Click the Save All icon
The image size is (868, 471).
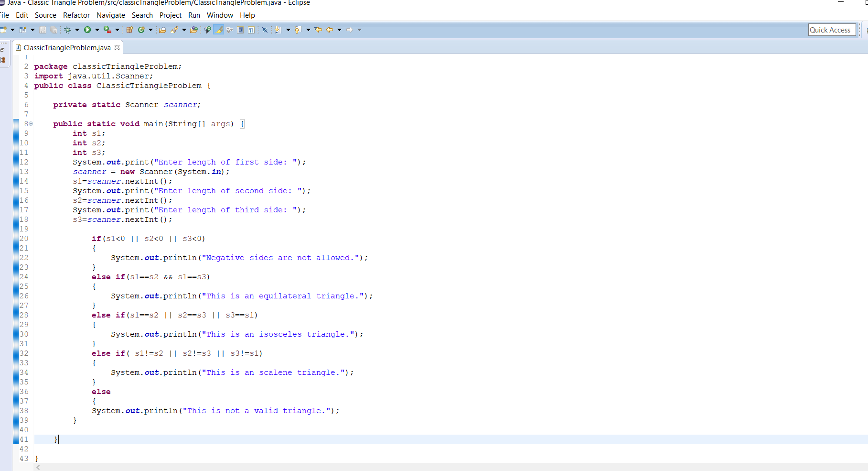pos(53,30)
